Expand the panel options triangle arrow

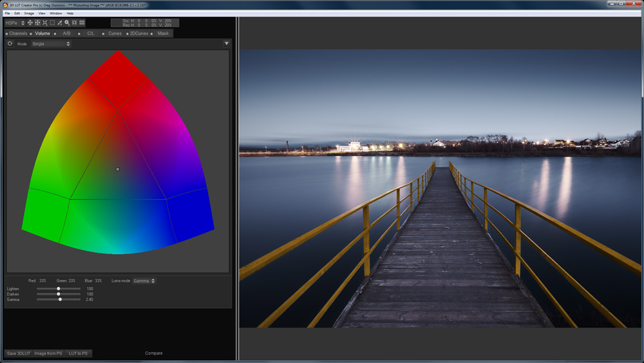tap(226, 44)
